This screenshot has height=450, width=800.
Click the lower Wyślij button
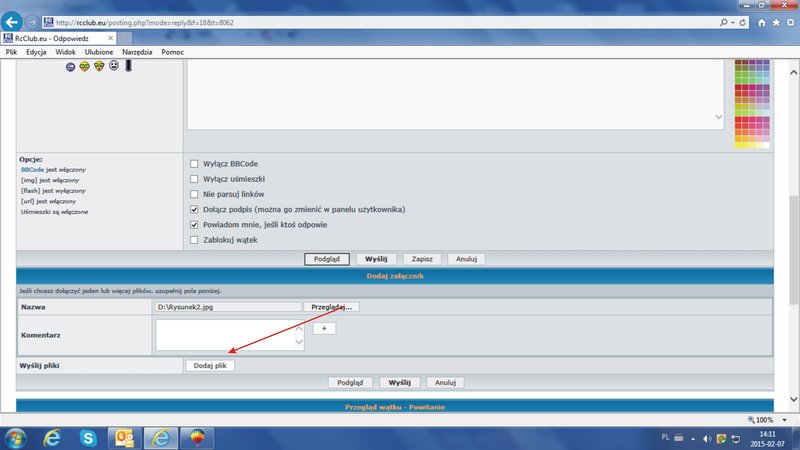coord(399,383)
